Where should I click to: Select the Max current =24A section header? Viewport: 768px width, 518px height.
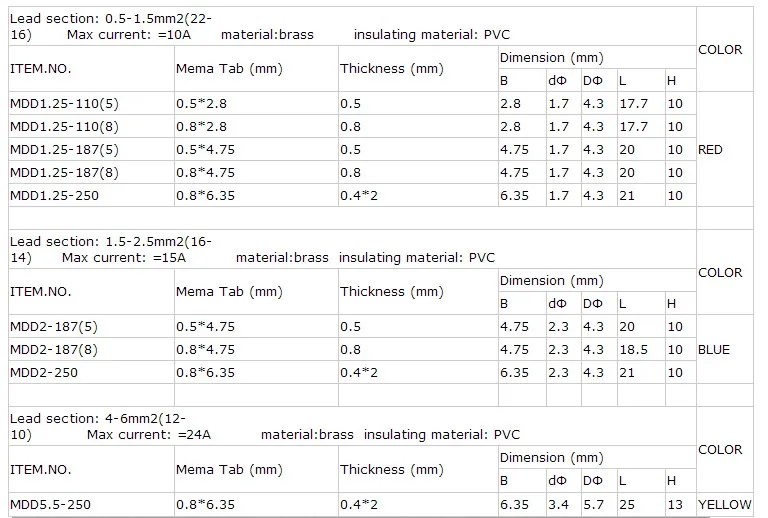tap(149, 435)
